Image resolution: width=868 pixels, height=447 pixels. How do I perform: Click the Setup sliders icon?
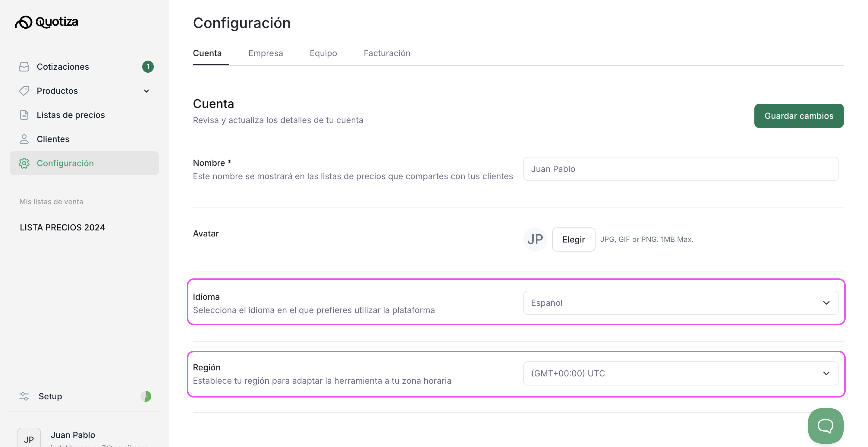tap(24, 396)
